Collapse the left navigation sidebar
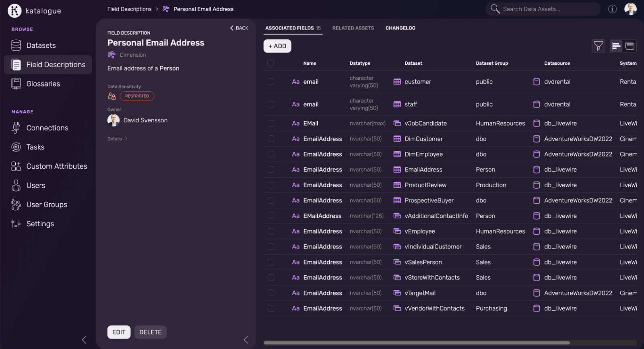The image size is (644, 349). [84, 340]
